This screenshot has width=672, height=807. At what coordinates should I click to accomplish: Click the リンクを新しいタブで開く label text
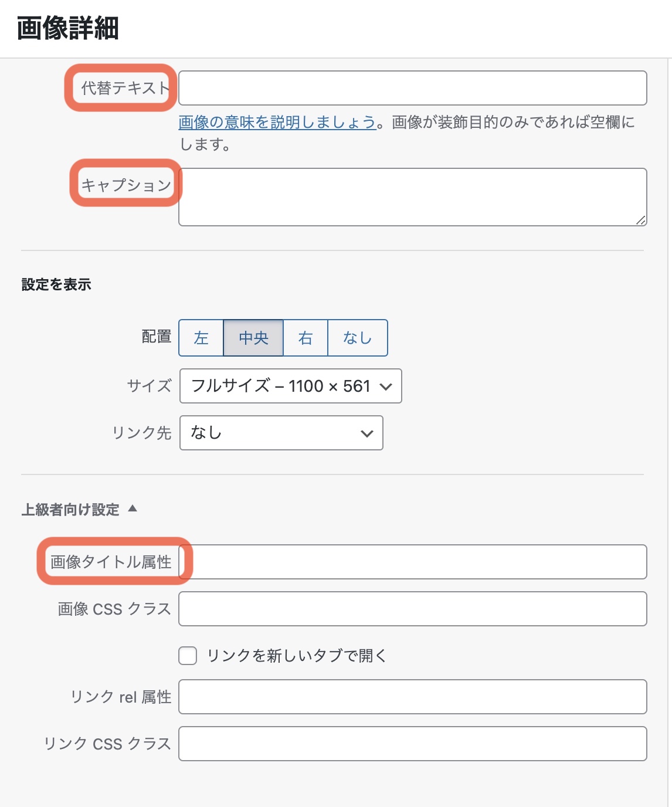(297, 656)
